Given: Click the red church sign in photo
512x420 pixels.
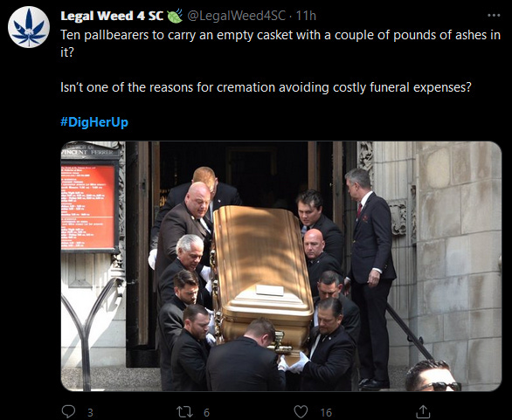Looking at the screenshot, I should pyautogui.click(x=88, y=207).
